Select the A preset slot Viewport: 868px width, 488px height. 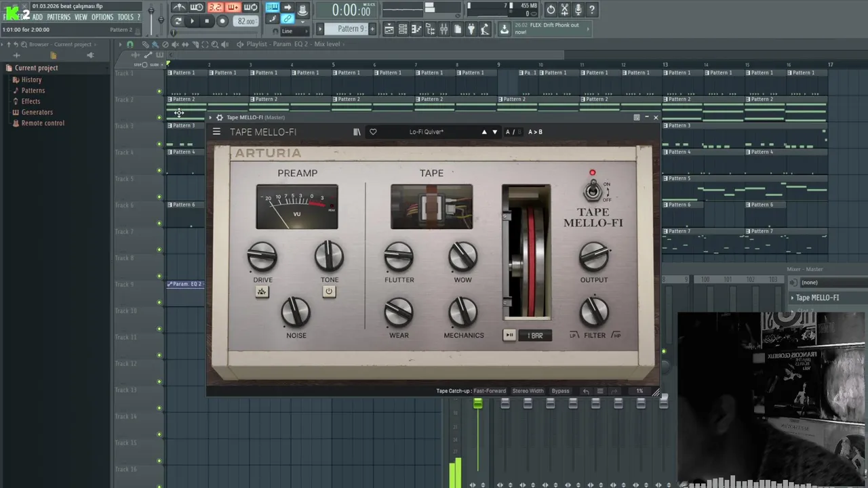click(508, 132)
